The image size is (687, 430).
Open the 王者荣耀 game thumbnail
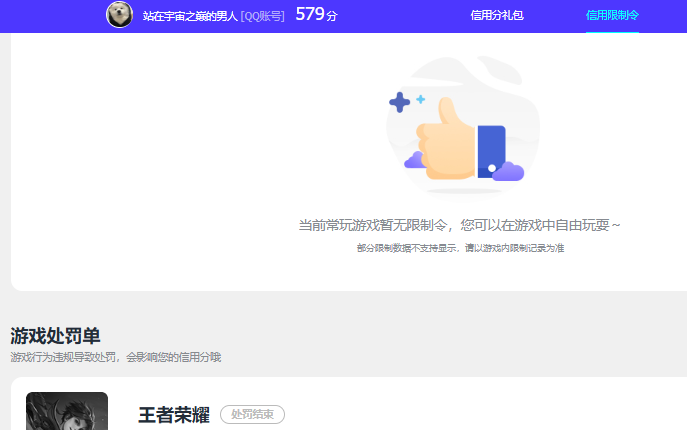[x=67, y=411]
